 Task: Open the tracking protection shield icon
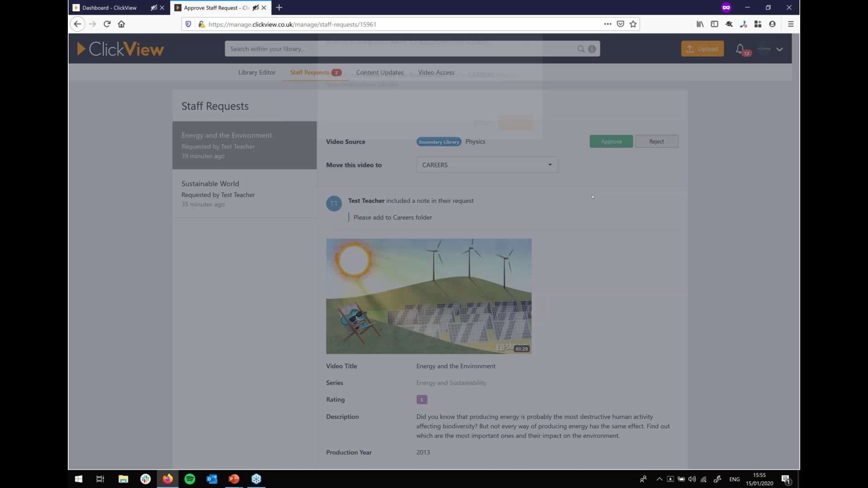188,24
